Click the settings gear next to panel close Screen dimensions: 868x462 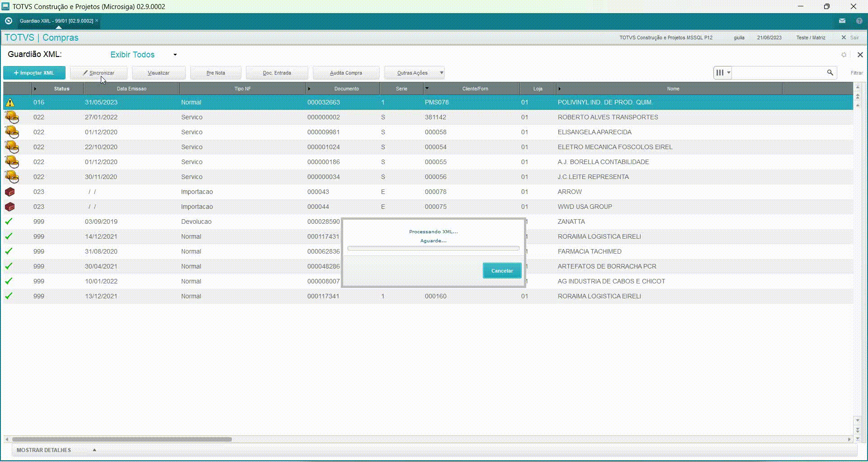pos(844,55)
